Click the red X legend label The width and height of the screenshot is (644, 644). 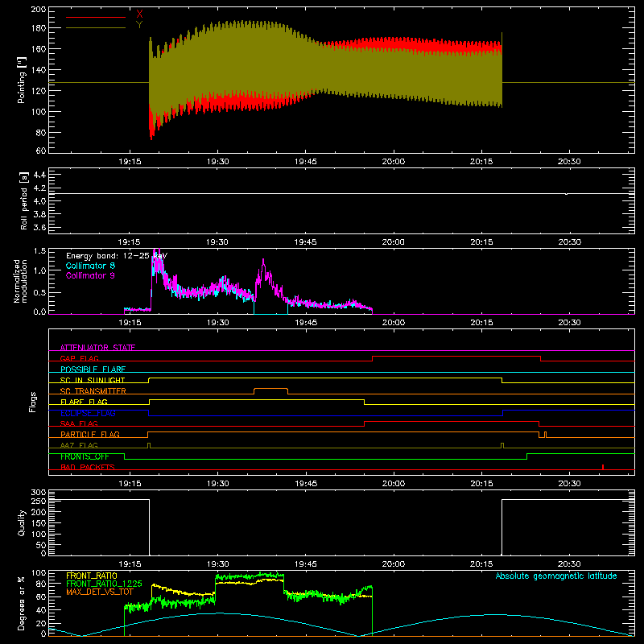[x=139, y=14]
